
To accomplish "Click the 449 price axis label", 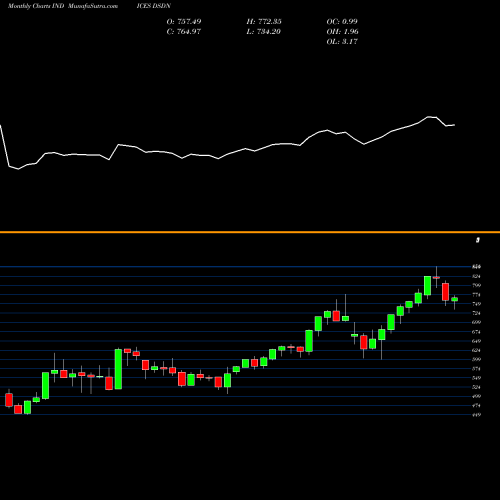I will click(476, 415).
